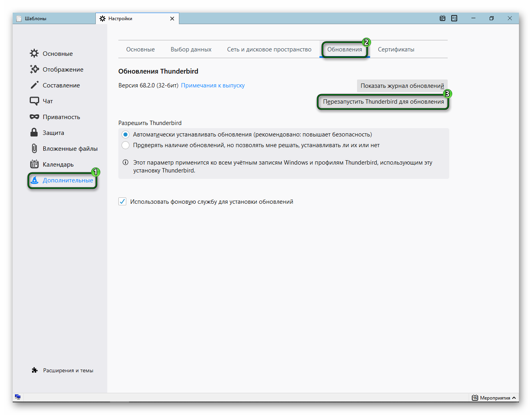Click the wizard hat icon for Дополнительные
The image size is (532, 415).
point(34,180)
